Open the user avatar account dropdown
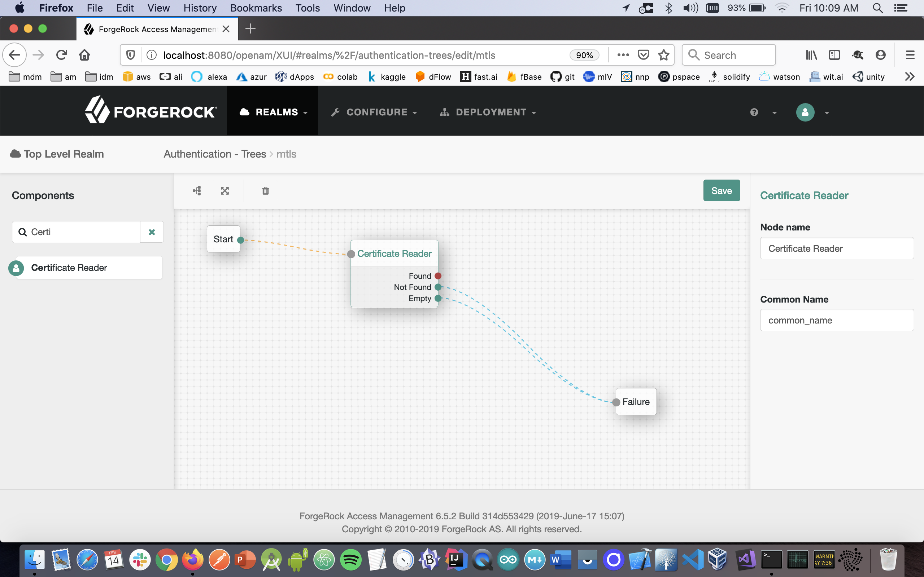Image resolution: width=924 pixels, height=577 pixels. point(812,112)
